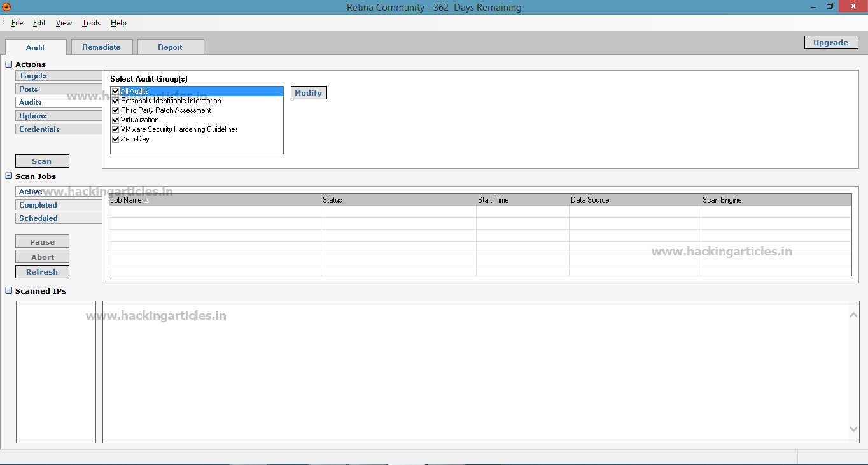868x465 pixels.
Task: Open the Credentials action panel
Action: tap(59, 129)
